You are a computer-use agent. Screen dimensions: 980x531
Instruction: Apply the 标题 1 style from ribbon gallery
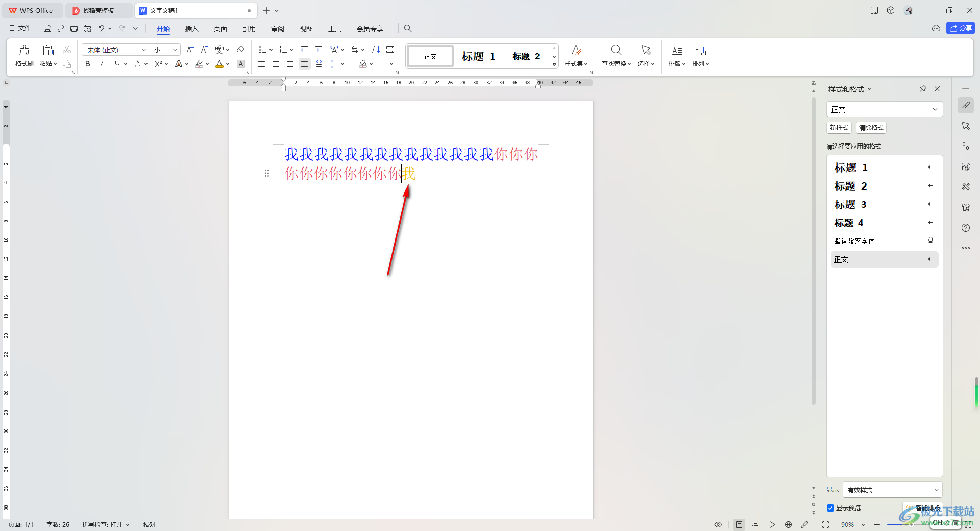[479, 56]
